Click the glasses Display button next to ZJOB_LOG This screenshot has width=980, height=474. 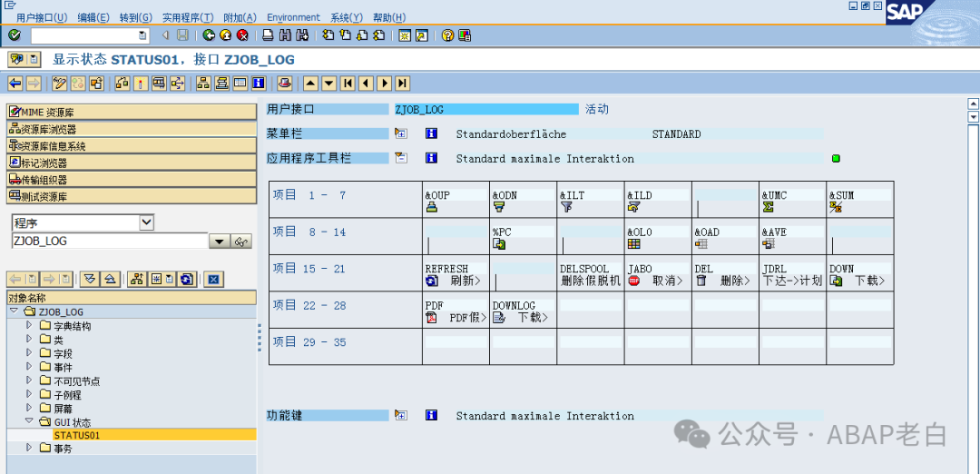pos(241,242)
